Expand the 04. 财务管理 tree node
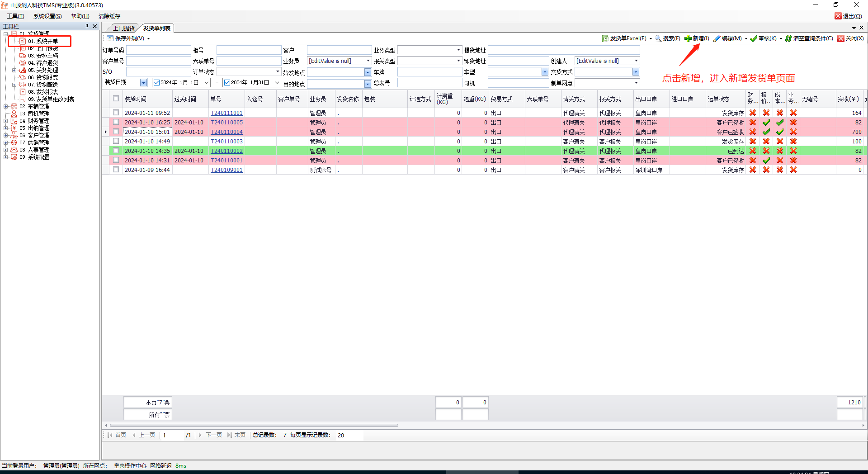Image resolution: width=868 pixels, height=474 pixels. coord(5,121)
